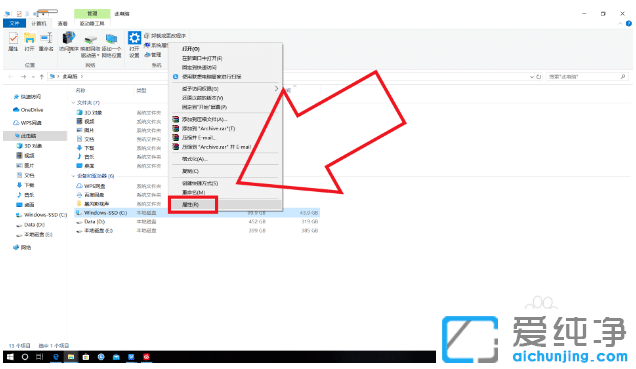The image size is (636, 369).
Task: Collapse the 设备和驱动器 (6) group
Action: [73, 176]
